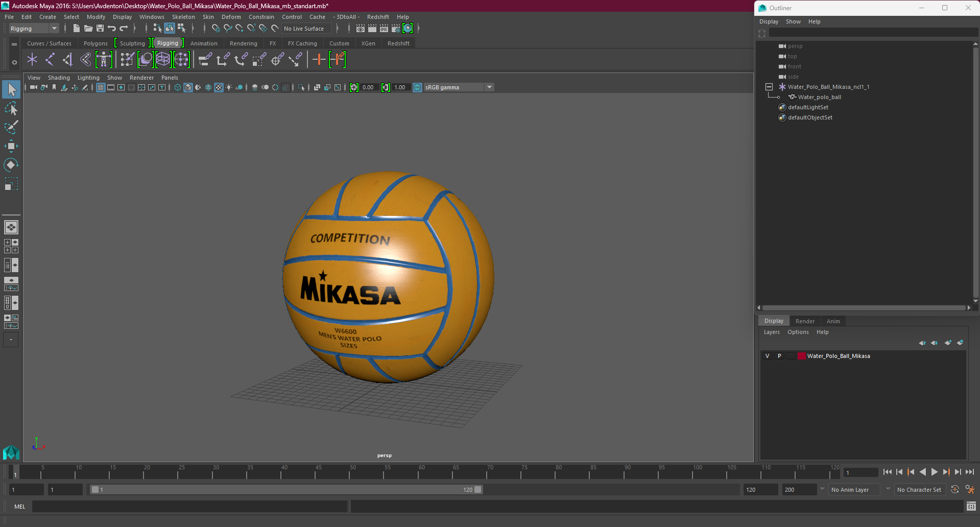Toggle auto keyframe
This screenshot has height=527, width=980.
point(955,490)
